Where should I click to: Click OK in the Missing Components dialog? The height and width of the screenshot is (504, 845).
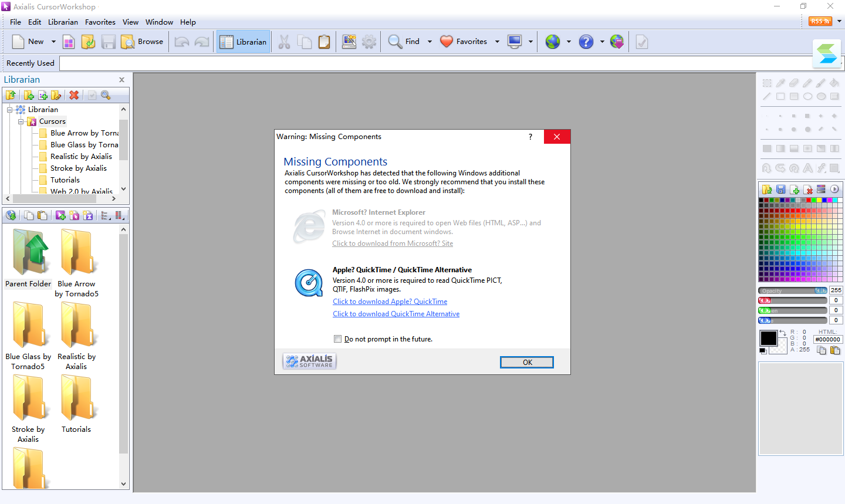click(x=527, y=362)
